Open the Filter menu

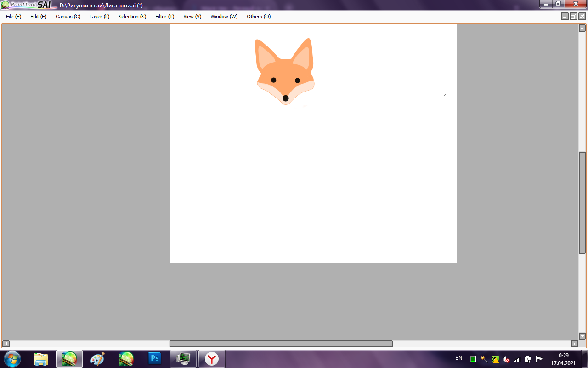tap(164, 17)
